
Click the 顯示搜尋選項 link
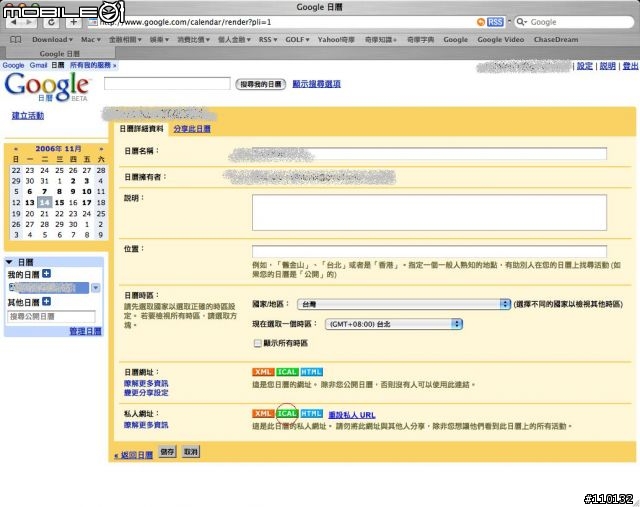pyautogui.click(x=316, y=84)
